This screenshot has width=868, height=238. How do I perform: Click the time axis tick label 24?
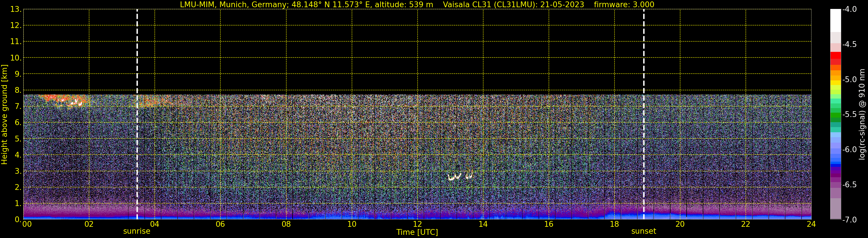811,224
